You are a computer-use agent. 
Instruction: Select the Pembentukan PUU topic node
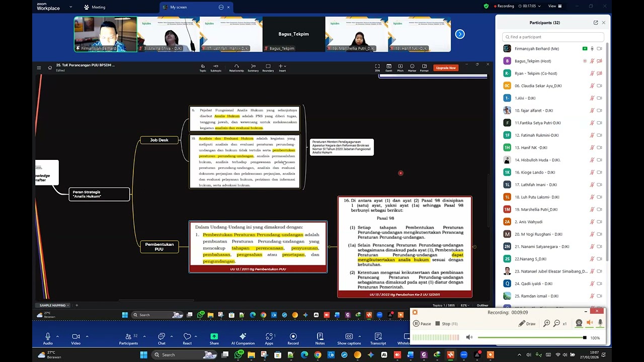[159, 246]
